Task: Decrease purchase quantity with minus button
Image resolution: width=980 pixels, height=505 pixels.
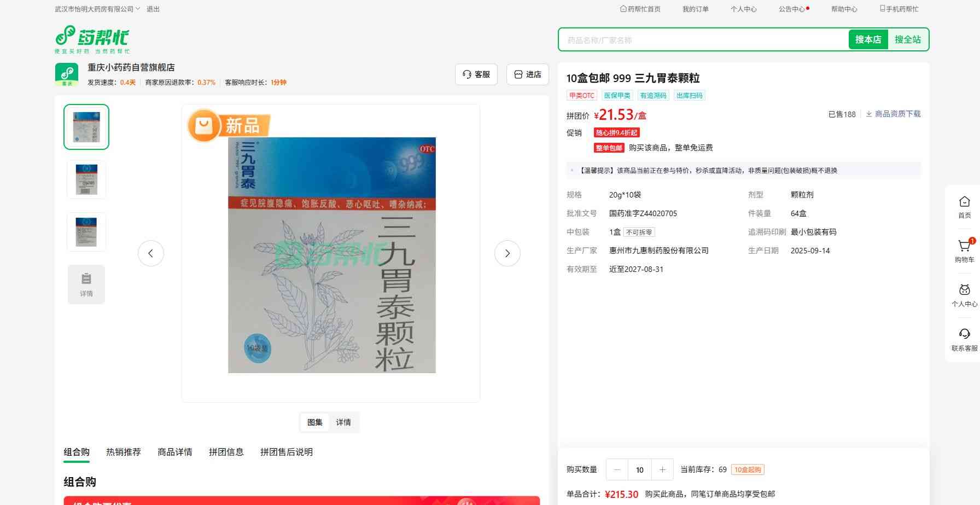Action: [617, 470]
